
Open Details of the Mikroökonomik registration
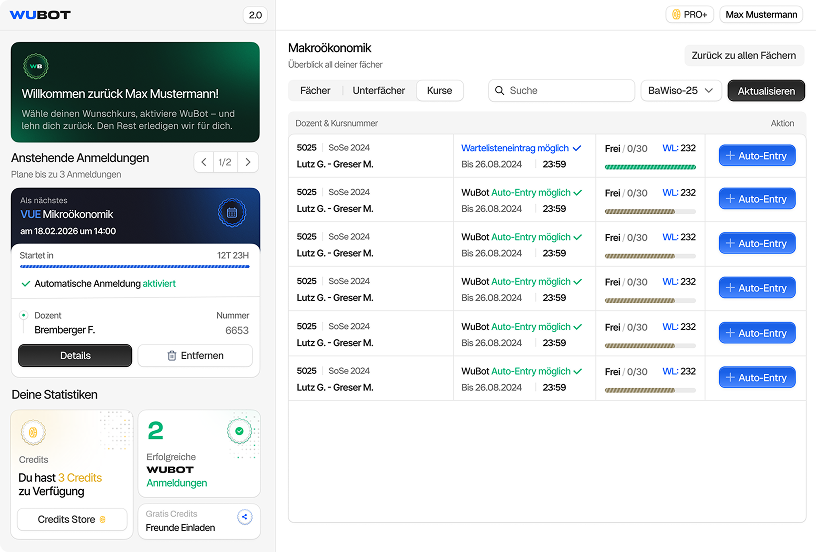pos(75,355)
